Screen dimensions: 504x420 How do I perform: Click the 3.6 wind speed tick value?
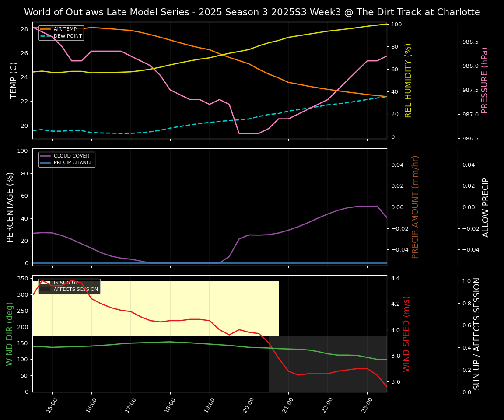(395, 382)
